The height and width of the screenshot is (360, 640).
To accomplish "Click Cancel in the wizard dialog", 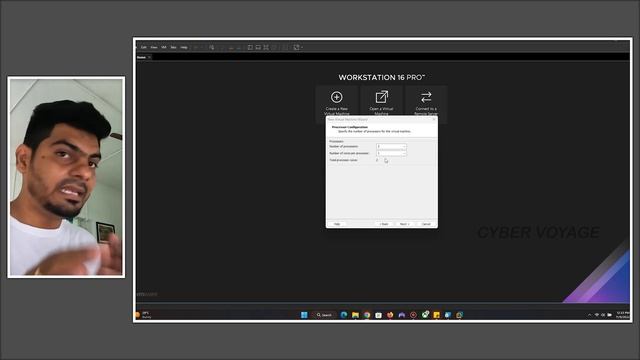I will coord(426,224).
